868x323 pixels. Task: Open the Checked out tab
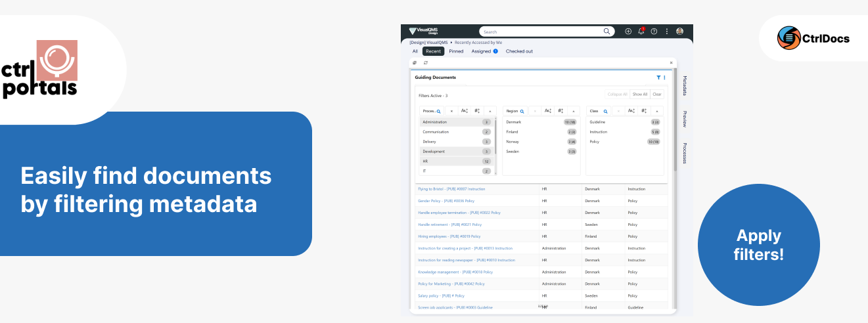pos(519,51)
